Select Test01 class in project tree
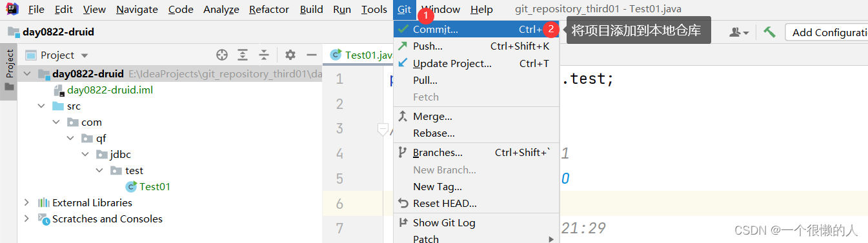Image resolution: width=868 pixels, height=243 pixels. (x=155, y=187)
